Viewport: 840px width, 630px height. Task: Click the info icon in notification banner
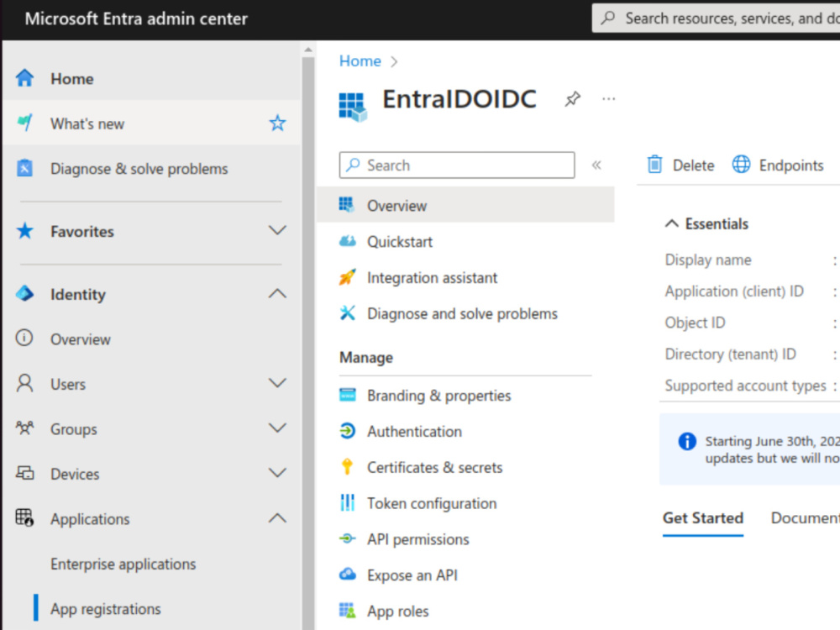687,442
